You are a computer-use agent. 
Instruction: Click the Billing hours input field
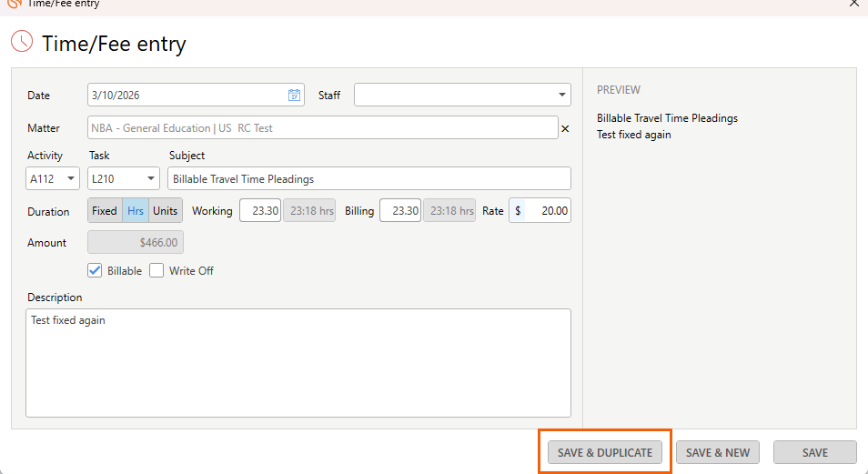pos(400,211)
